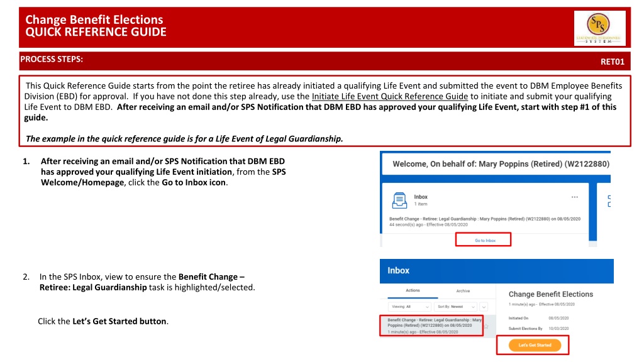This screenshot has width=644, height=362.
Task: Click the Let's Get Started button
Action: coord(535,345)
